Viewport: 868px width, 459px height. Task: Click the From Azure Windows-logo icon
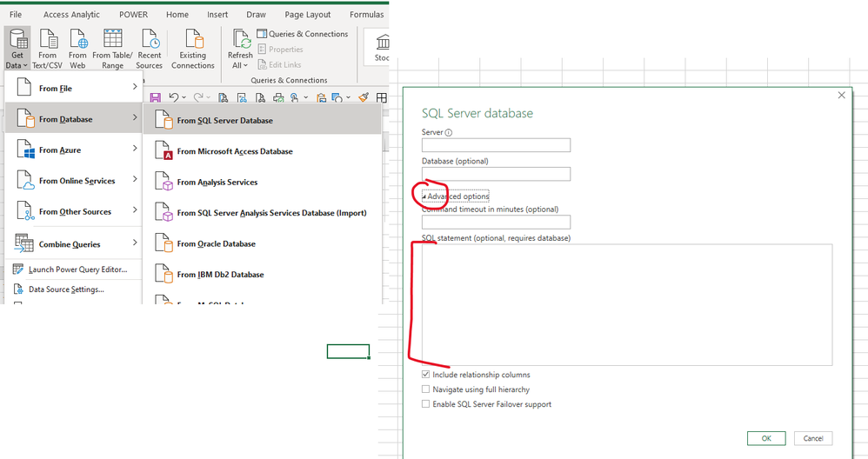point(25,150)
